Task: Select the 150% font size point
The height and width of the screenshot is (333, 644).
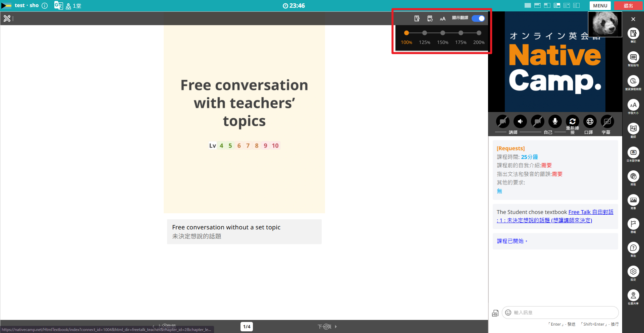Action: (443, 33)
